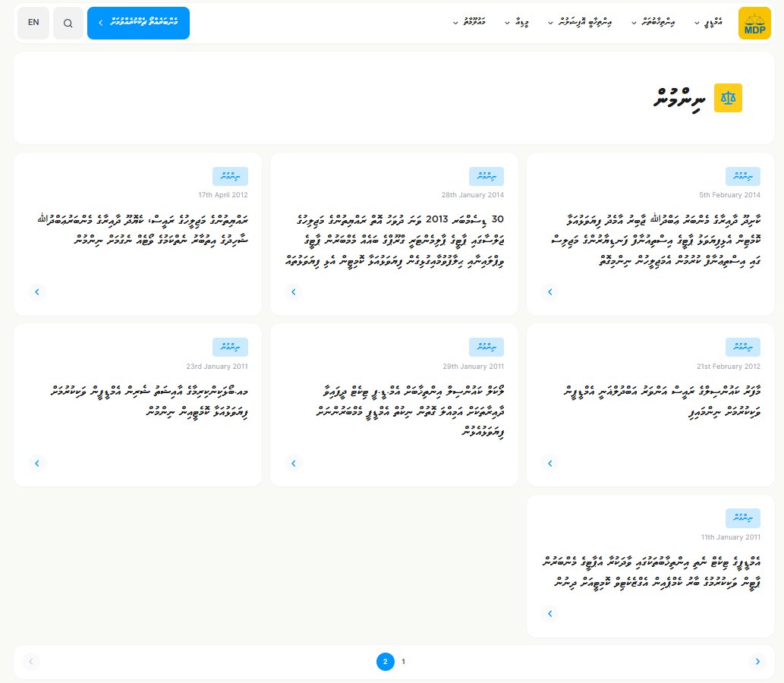This screenshot has width=784, height=683.
Task: Open arrow on the 29th January 2011 card
Action: tap(294, 464)
